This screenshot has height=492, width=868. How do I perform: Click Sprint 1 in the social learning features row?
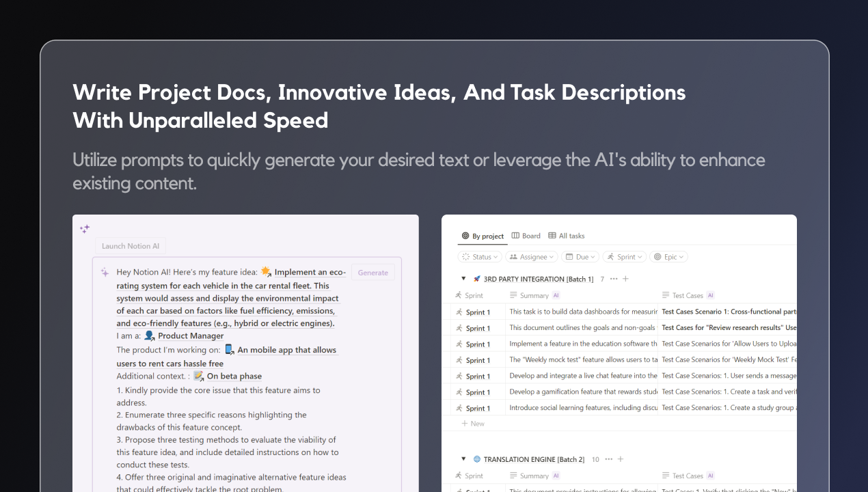(x=478, y=409)
